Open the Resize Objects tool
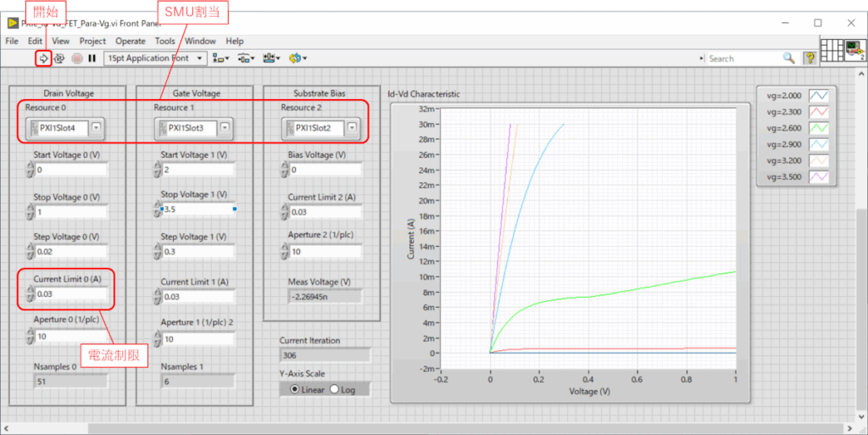 (272, 59)
